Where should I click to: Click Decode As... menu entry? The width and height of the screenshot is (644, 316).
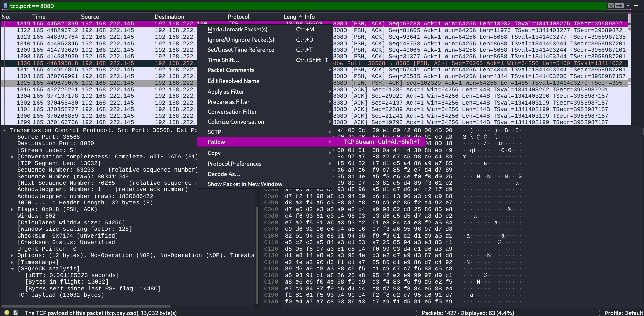point(224,174)
